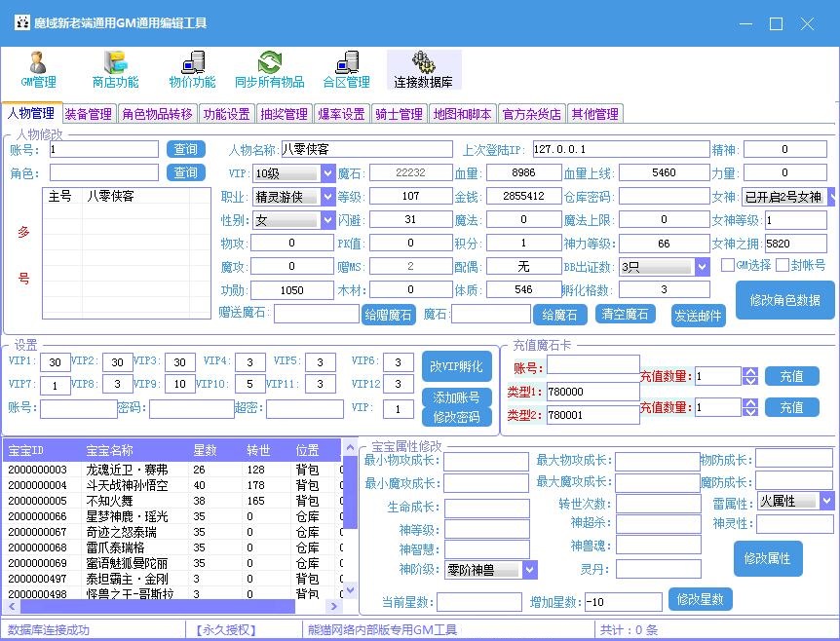Open the GM管理 toolbar icon
Image resolution: width=840 pixels, height=641 pixels.
click(37, 70)
